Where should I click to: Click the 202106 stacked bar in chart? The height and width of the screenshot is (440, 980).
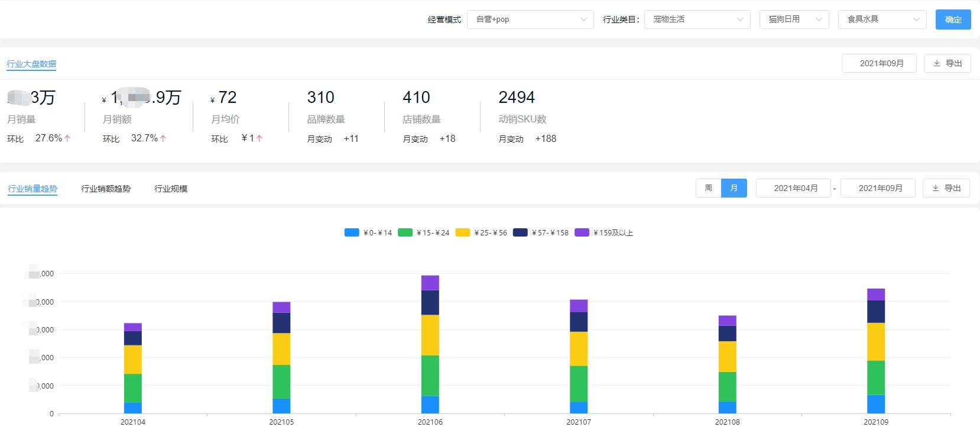point(430,344)
